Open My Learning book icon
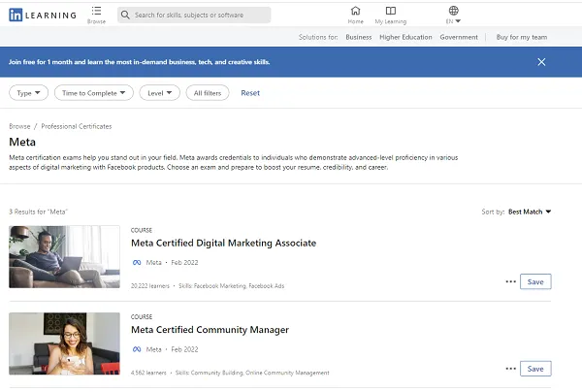 pyautogui.click(x=391, y=11)
